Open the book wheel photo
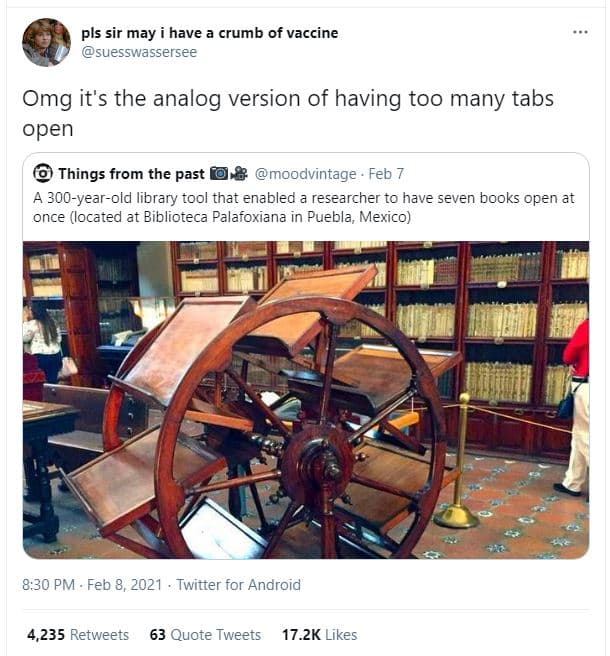Viewport: 610px width, 656px height. click(306, 400)
